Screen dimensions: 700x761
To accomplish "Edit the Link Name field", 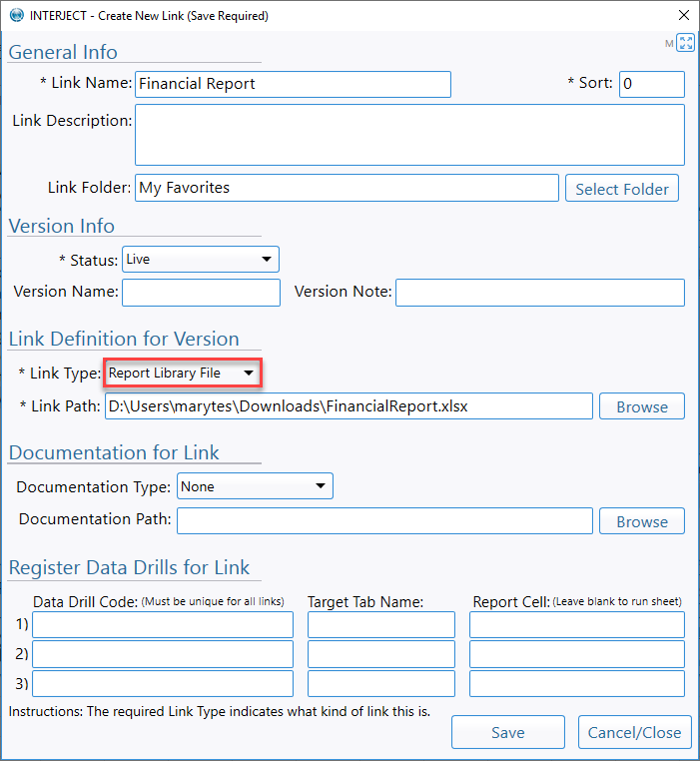I will click(293, 84).
